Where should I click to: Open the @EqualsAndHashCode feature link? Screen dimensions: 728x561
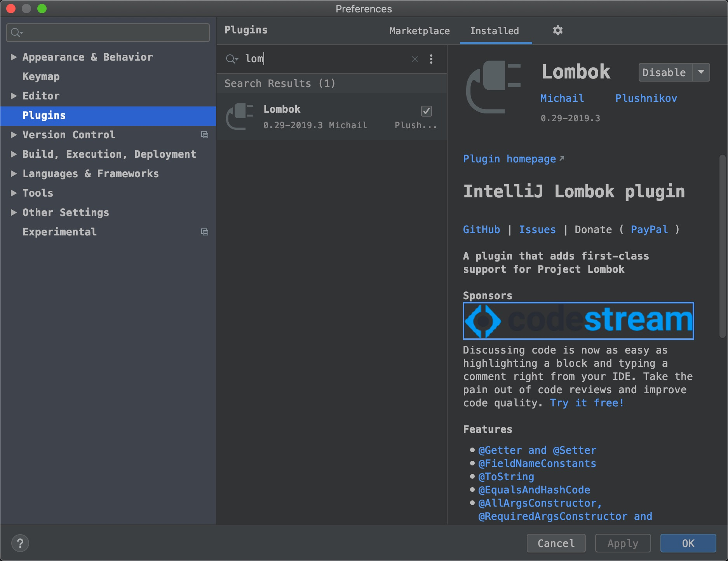pos(534,490)
